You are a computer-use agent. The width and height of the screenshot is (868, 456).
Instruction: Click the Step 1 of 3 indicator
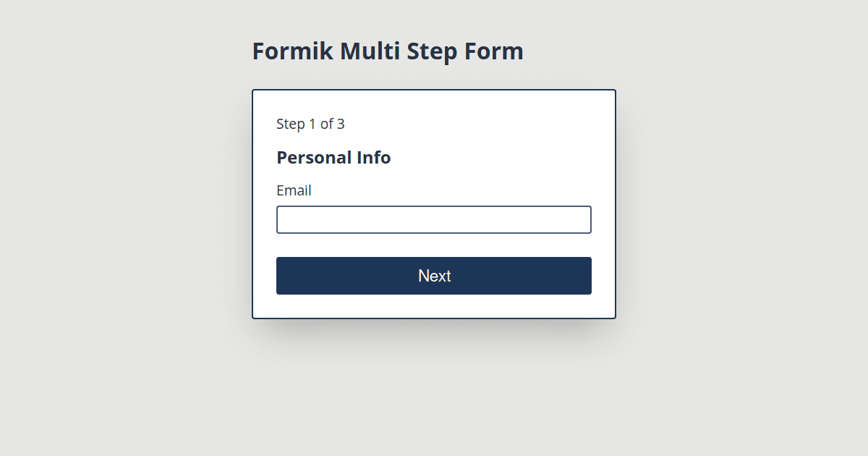coord(310,124)
